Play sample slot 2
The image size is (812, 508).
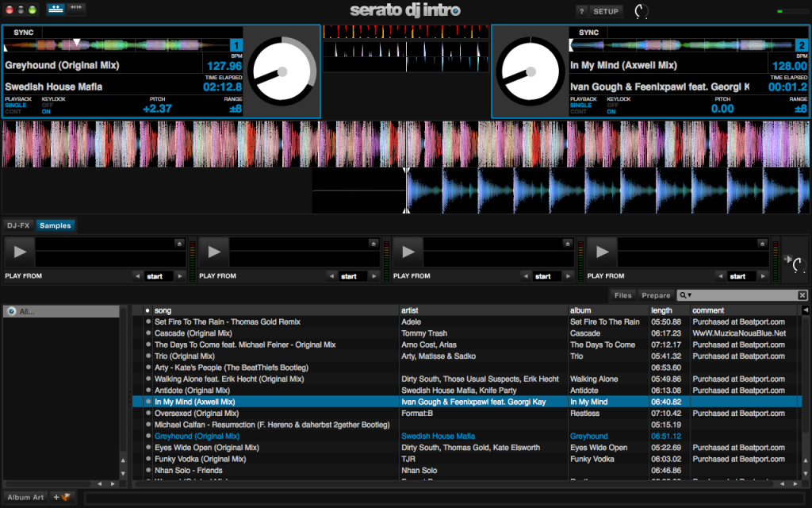point(214,252)
